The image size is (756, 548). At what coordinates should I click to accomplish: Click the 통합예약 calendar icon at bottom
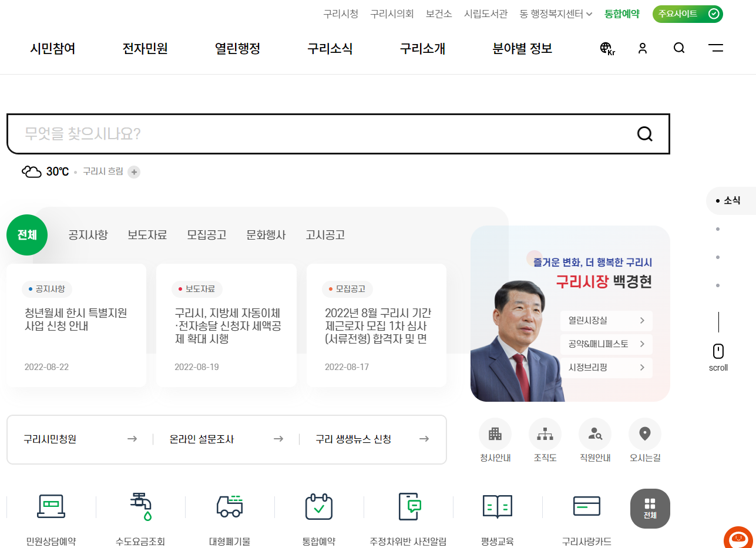point(318,506)
